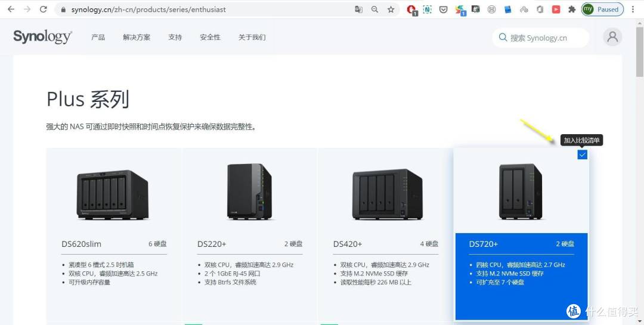Open the dotted-square N extension
Screen dimensions: 644x325
pyautogui.click(x=428, y=9)
